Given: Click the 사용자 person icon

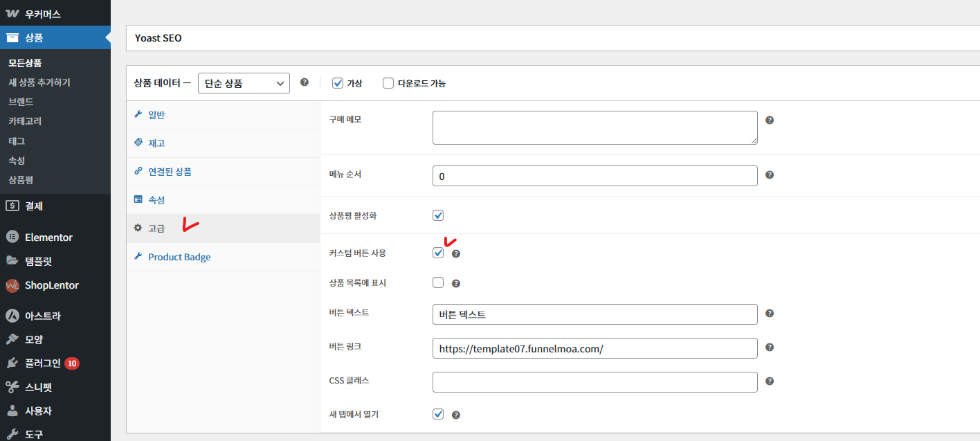Looking at the screenshot, I should click(12, 411).
